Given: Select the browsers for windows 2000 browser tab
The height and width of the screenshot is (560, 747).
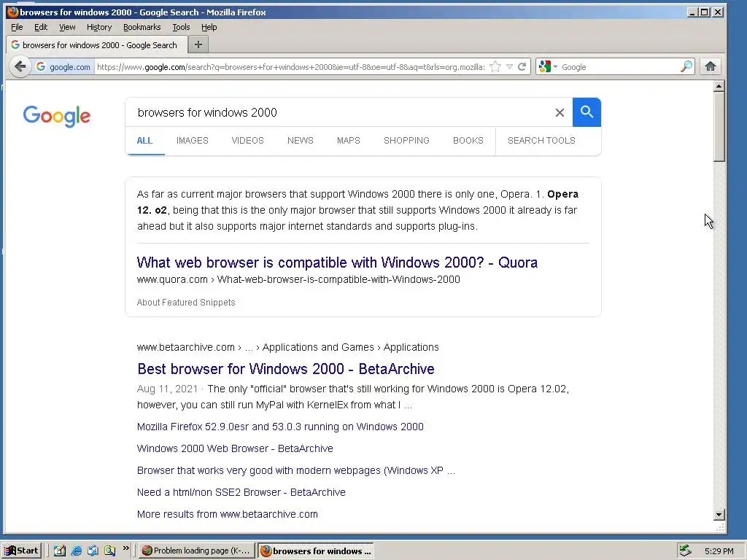Looking at the screenshot, I should (x=96, y=44).
